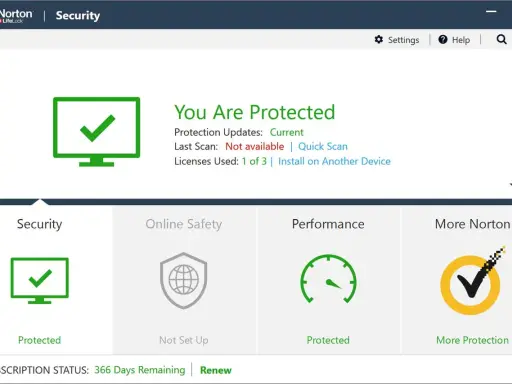The height and width of the screenshot is (384, 512).
Task: Minimize the Norton window
Action: tap(491, 12)
